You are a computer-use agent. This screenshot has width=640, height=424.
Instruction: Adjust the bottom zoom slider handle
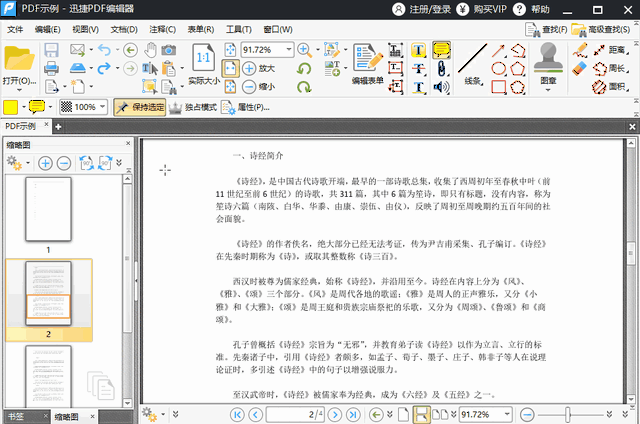click(x=568, y=415)
